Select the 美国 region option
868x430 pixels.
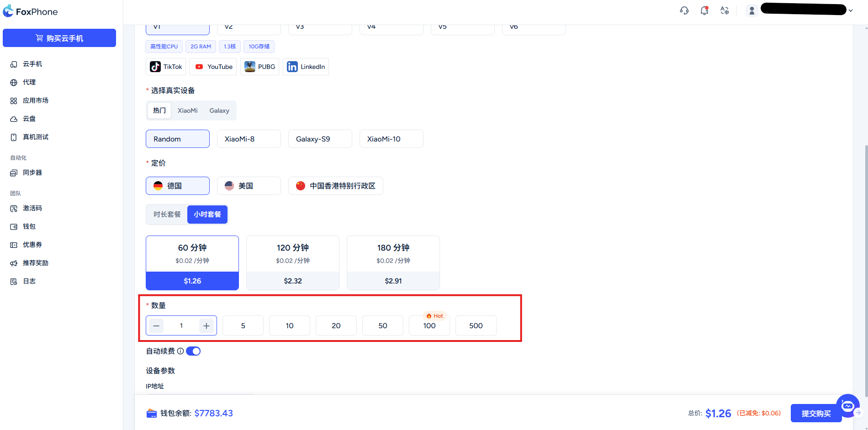(x=249, y=186)
